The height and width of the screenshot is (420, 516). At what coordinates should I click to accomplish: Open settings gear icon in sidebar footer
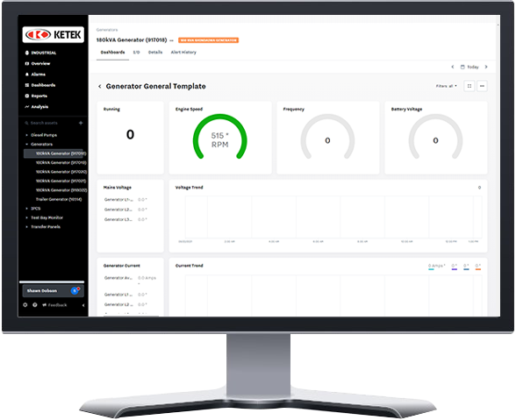25,305
